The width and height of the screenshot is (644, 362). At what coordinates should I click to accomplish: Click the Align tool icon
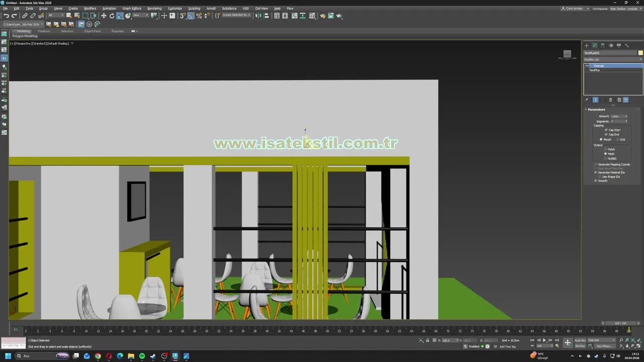pos(266,16)
